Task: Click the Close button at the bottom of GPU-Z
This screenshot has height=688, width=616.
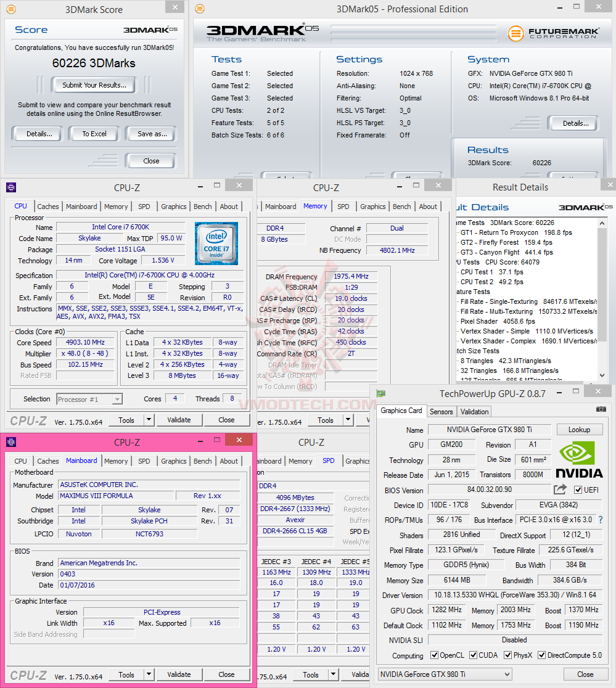Action: tap(585, 674)
